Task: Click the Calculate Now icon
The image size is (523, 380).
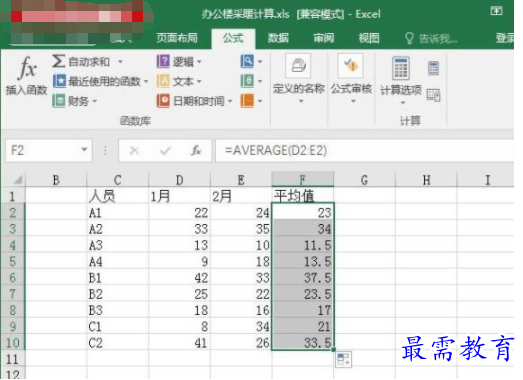Action: 433,68
